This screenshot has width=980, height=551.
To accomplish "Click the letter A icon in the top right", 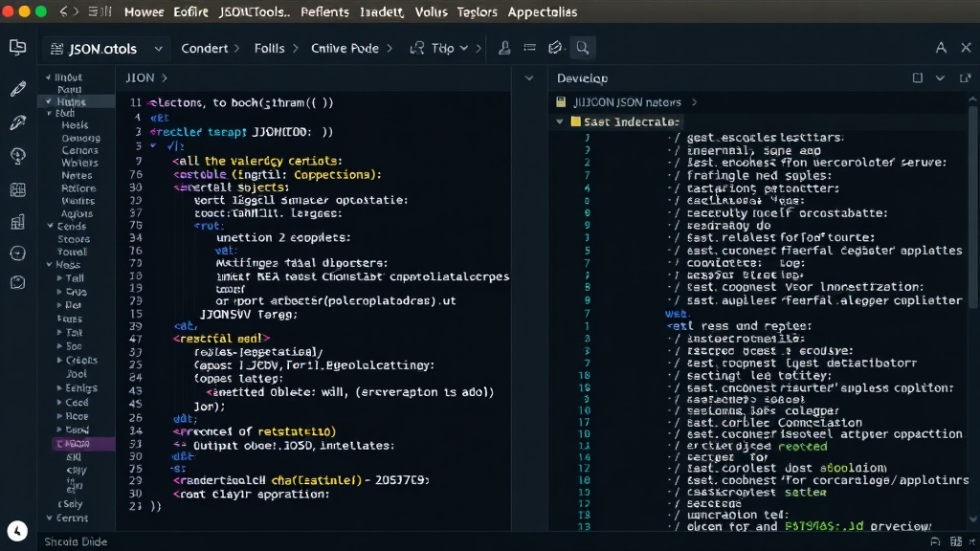I will pyautogui.click(x=941, y=48).
